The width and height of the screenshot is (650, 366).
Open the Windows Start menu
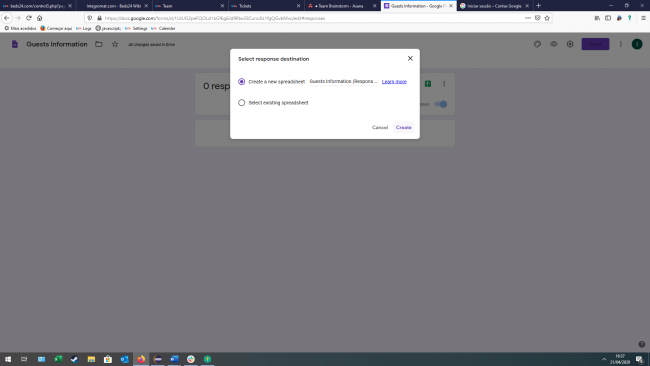coord(8,359)
